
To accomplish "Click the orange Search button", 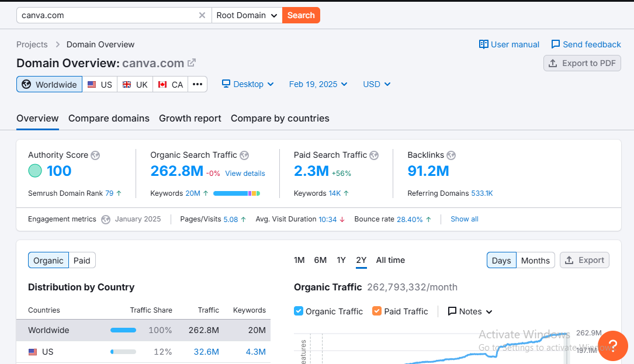I will coord(301,15).
